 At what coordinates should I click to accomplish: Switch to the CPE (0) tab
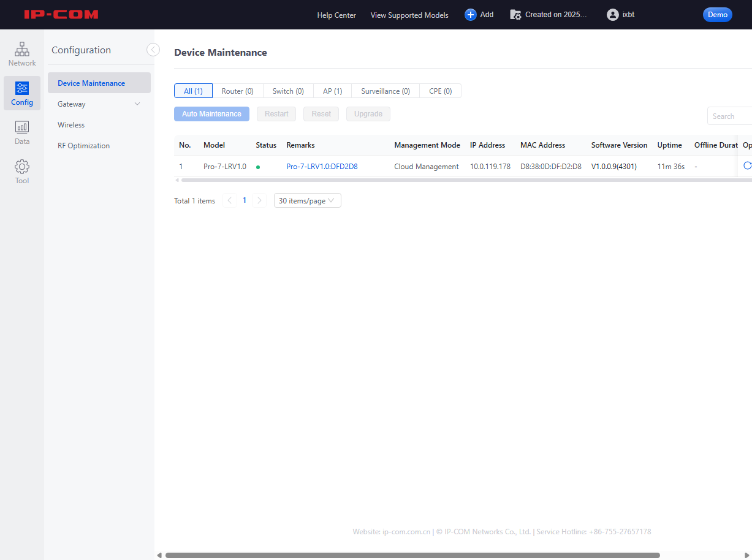[x=441, y=91]
